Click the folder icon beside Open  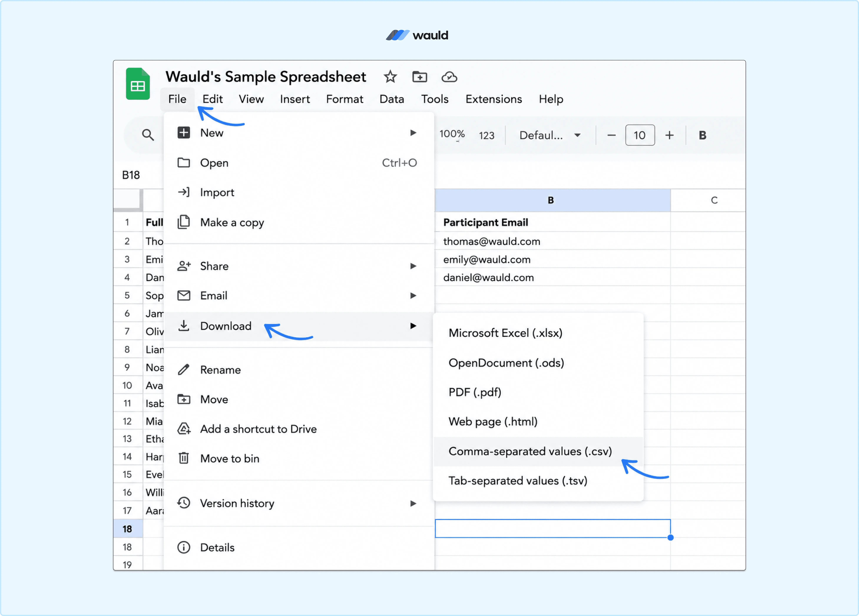coord(184,162)
